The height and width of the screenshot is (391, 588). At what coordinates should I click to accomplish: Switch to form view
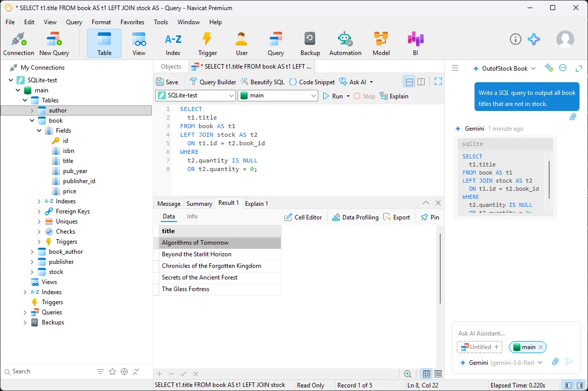pyautogui.click(x=438, y=374)
